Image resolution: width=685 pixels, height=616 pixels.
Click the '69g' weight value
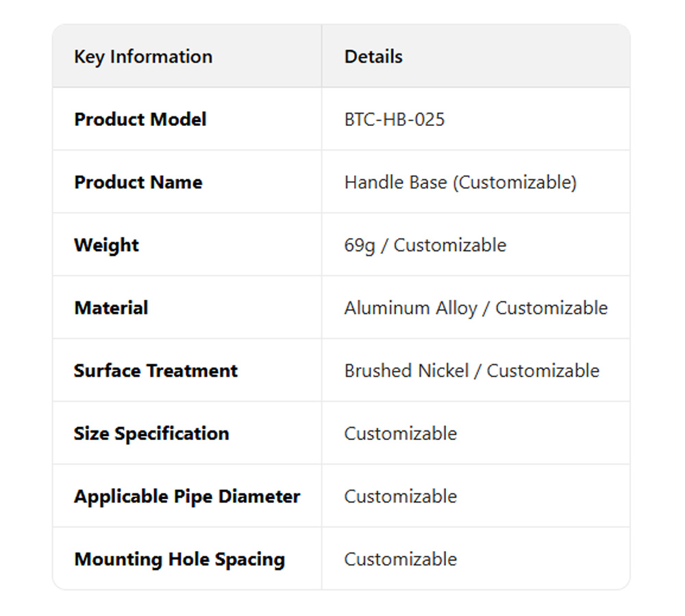coord(360,246)
